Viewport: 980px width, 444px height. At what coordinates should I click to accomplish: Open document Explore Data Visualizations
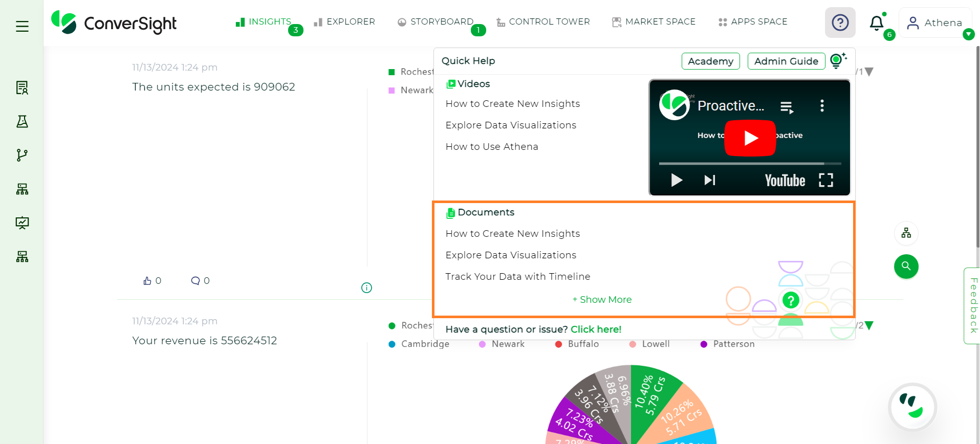pos(511,255)
